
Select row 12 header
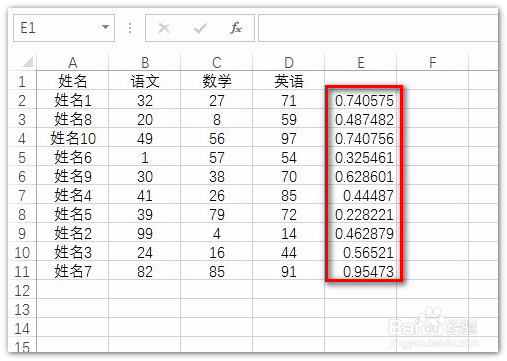tap(22, 290)
